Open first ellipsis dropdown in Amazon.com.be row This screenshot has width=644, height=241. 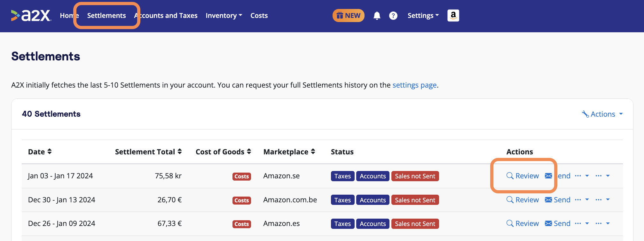pyautogui.click(x=582, y=199)
